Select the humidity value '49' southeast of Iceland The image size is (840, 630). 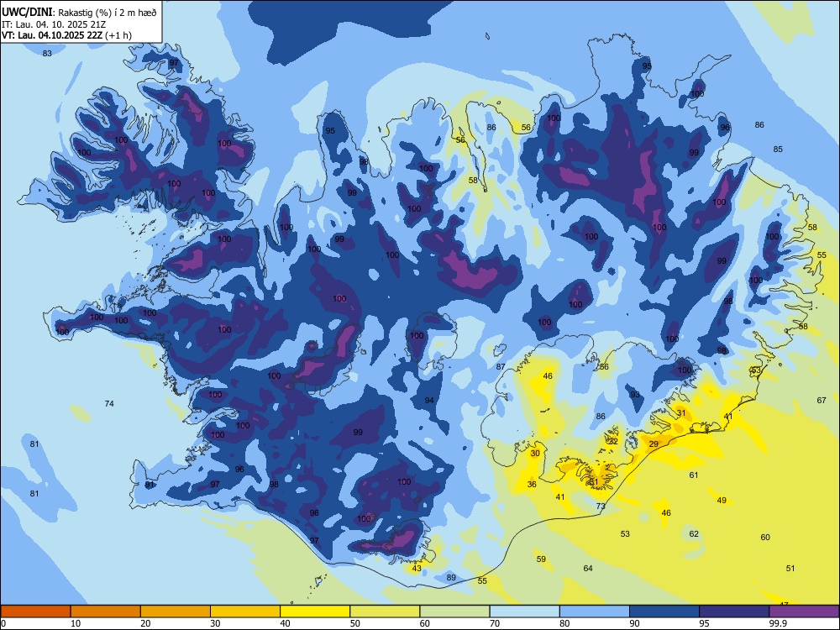tap(722, 501)
